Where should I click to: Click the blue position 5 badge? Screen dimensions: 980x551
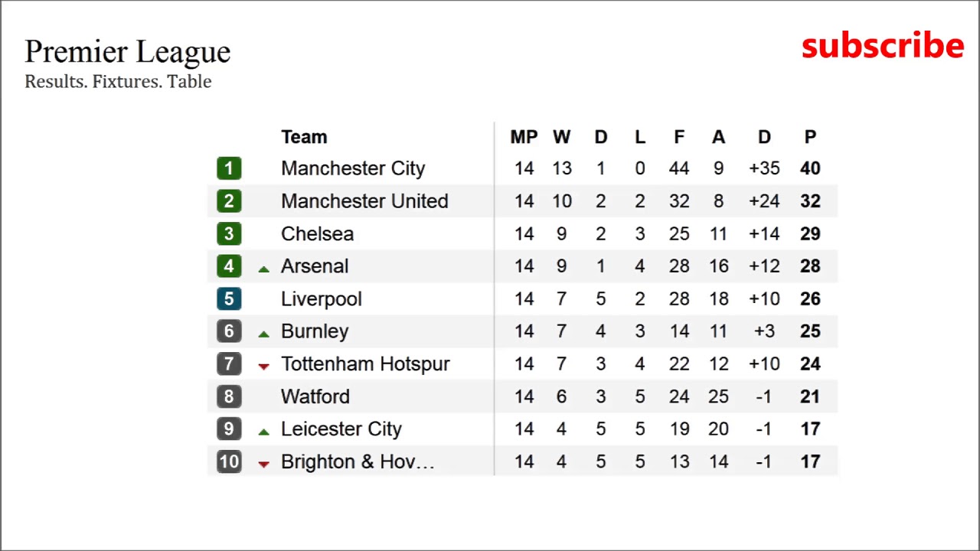(x=229, y=299)
